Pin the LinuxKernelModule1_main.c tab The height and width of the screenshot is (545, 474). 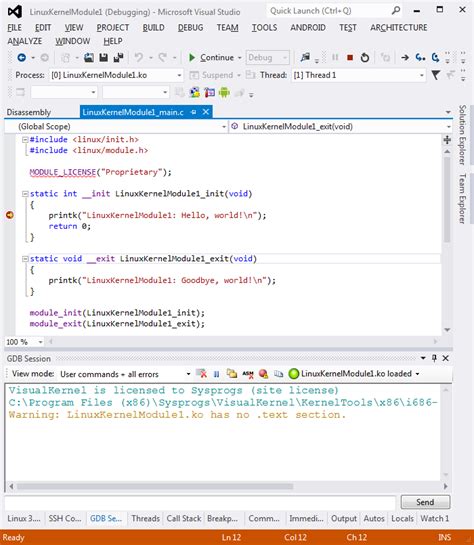[194, 112]
